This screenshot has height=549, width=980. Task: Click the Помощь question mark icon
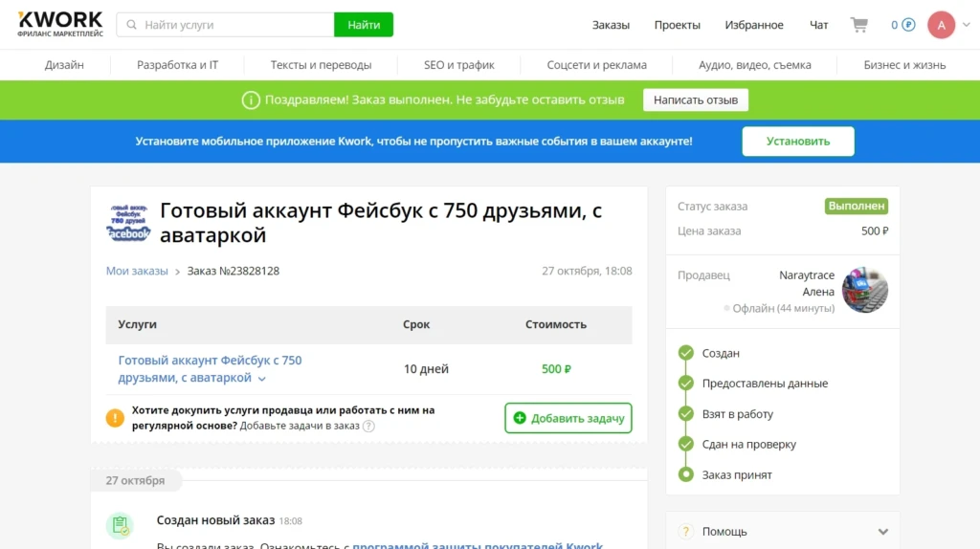click(x=685, y=532)
